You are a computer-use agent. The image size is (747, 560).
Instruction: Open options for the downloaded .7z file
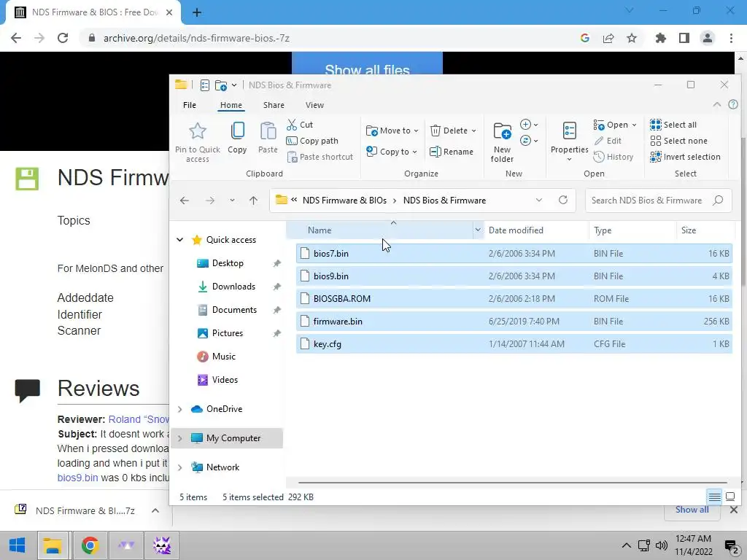click(x=155, y=510)
